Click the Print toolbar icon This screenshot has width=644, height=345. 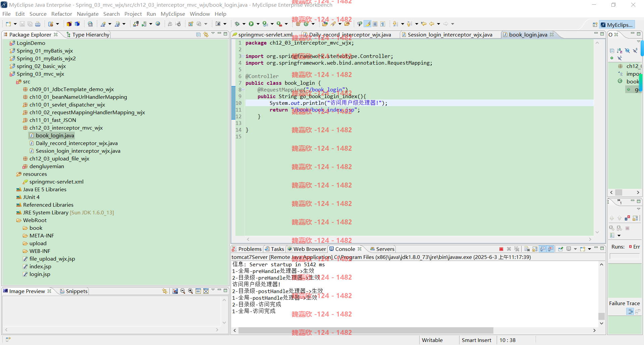click(x=38, y=24)
